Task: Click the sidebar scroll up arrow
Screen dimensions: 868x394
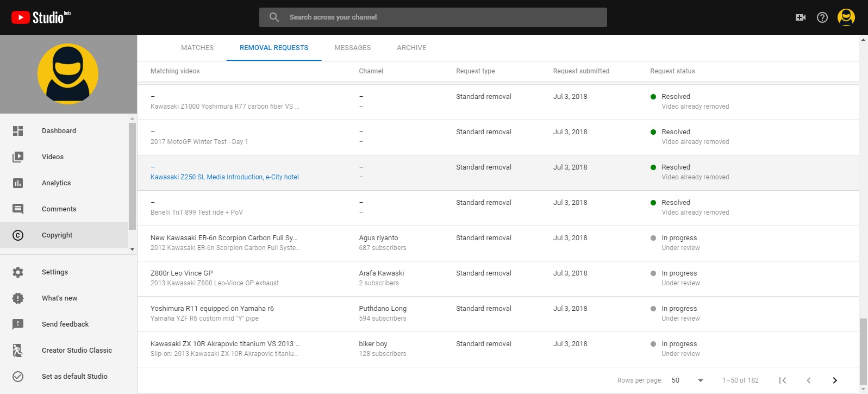Action: (x=133, y=118)
